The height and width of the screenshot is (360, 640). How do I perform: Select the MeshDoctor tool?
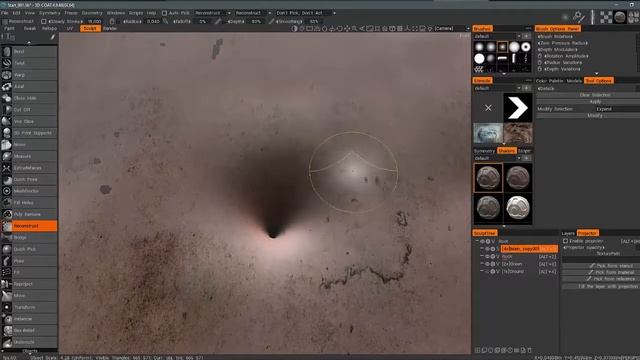(x=29, y=191)
